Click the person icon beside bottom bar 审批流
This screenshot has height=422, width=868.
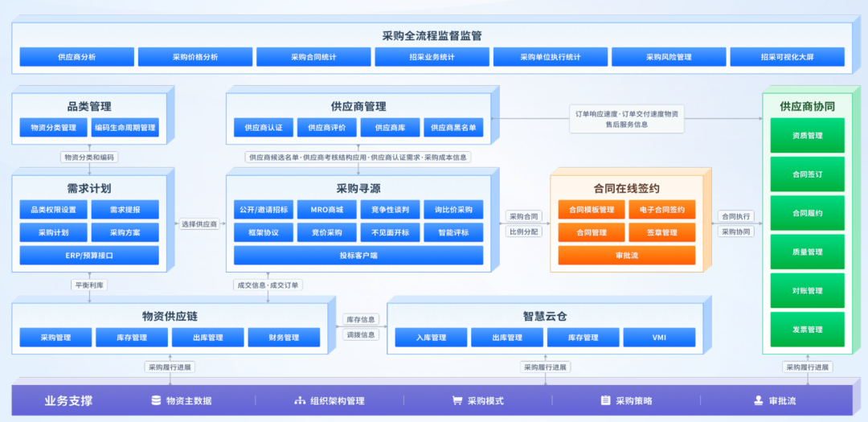coord(759,400)
